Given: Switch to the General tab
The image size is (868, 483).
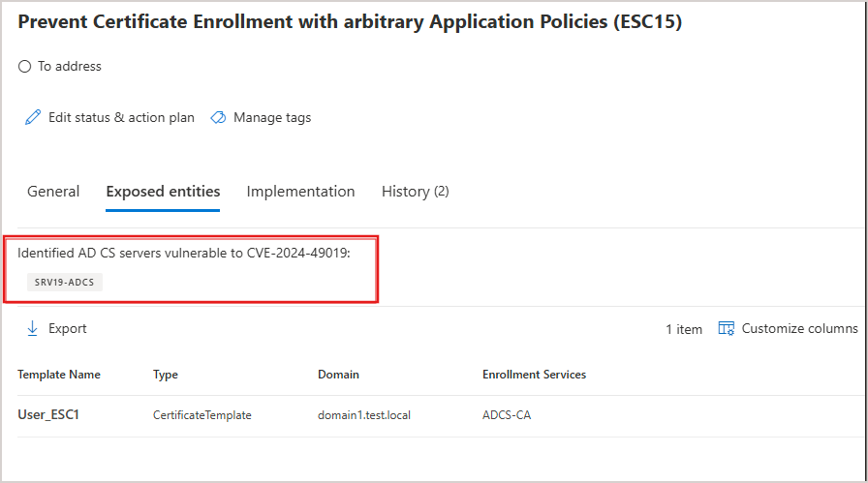Looking at the screenshot, I should pos(53,192).
